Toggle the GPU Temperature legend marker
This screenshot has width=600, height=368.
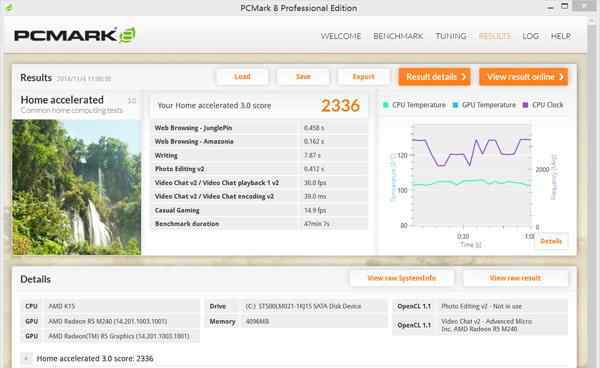coord(455,105)
